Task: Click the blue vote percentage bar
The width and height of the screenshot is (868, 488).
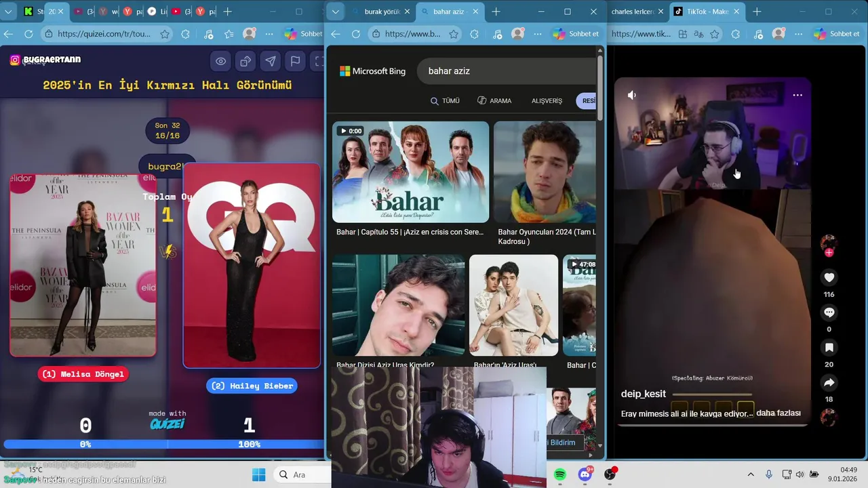Action: tap(163, 444)
